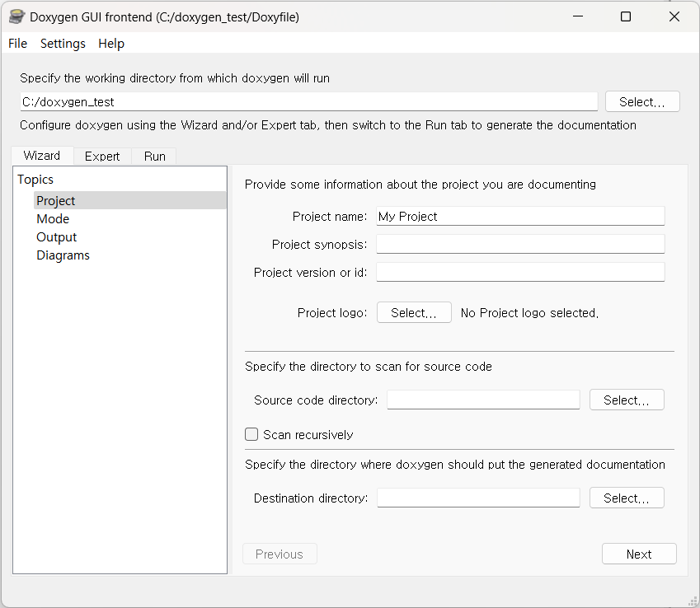Click the Next button
Screen dimensions: 700x608
(639, 554)
